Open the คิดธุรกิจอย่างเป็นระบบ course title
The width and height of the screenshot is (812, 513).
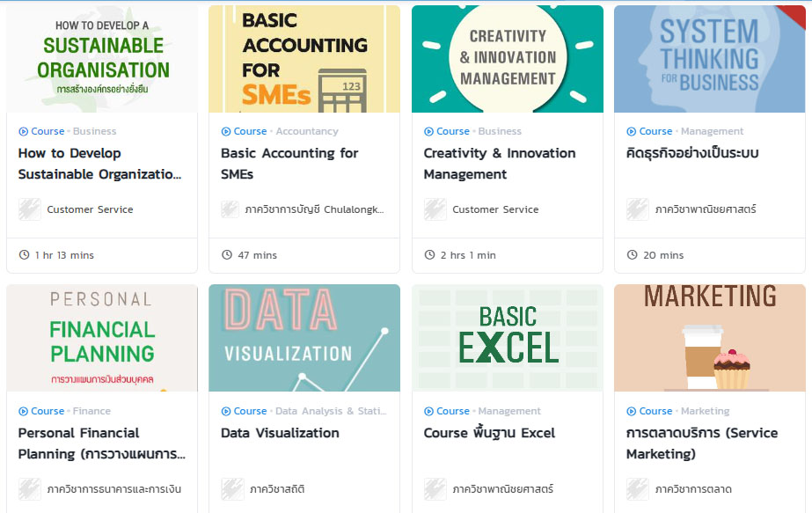tap(692, 153)
